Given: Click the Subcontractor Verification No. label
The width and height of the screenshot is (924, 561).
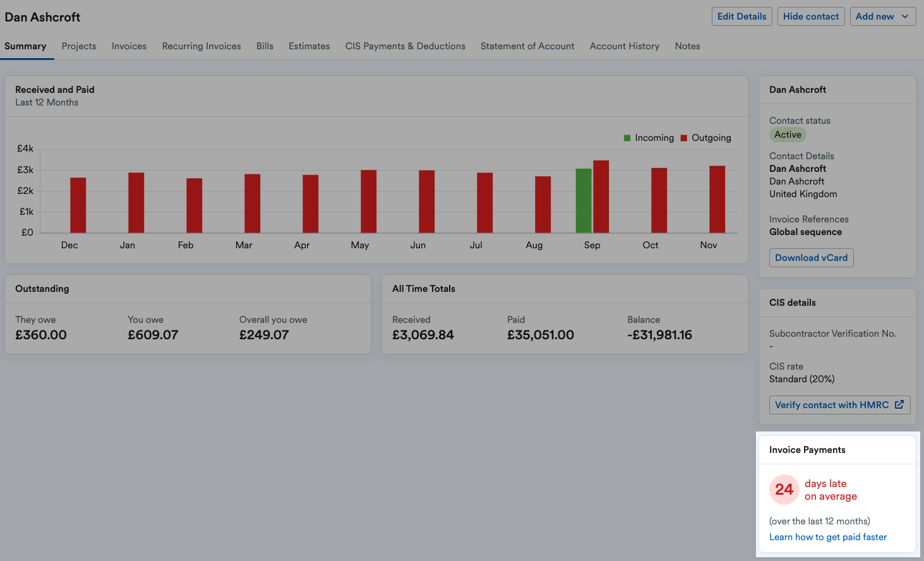Looking at the screenshot, I should (x=832, y=334).
